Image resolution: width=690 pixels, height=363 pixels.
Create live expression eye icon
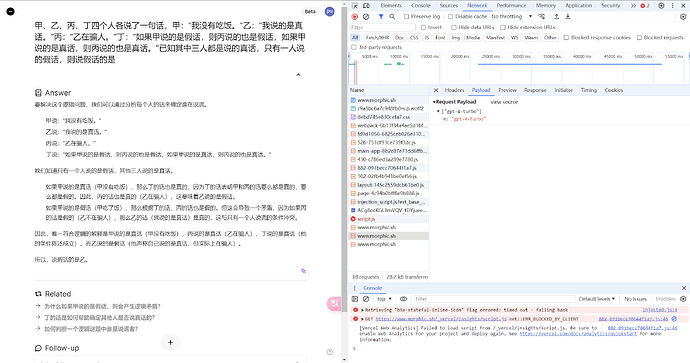(403, 299)
